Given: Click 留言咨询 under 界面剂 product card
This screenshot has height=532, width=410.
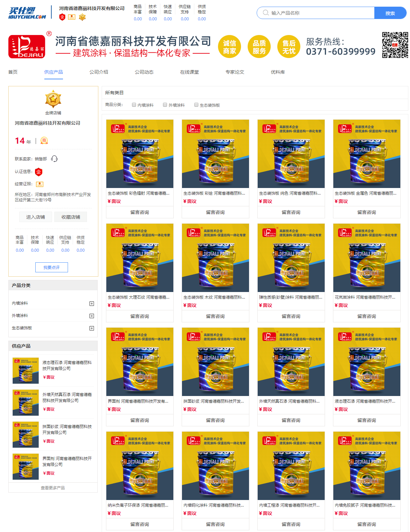Looking at the screenshot, I should [x=140, y=420].
